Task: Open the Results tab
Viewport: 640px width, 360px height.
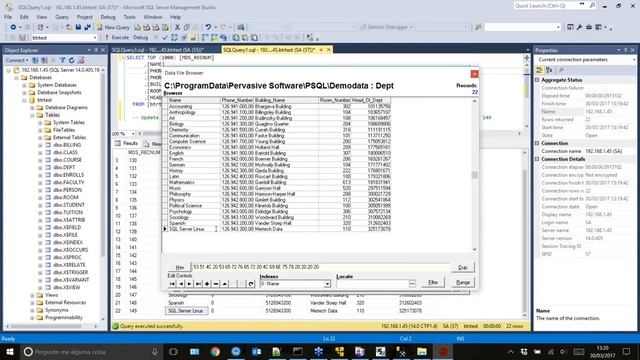Action: [126, 143]
